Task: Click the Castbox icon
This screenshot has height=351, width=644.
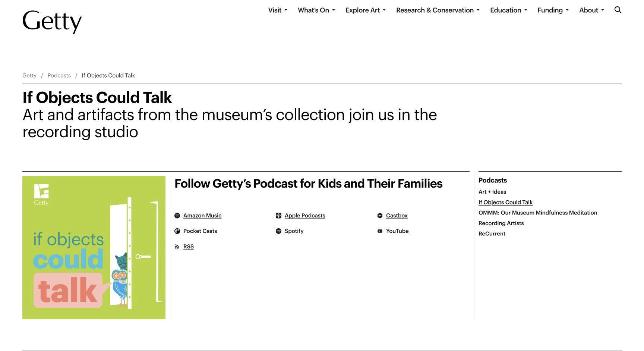Action: coord(380,216)
